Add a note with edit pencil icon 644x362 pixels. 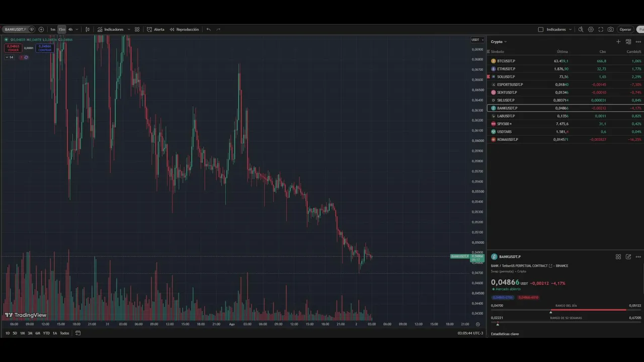(x=628, y=256)
